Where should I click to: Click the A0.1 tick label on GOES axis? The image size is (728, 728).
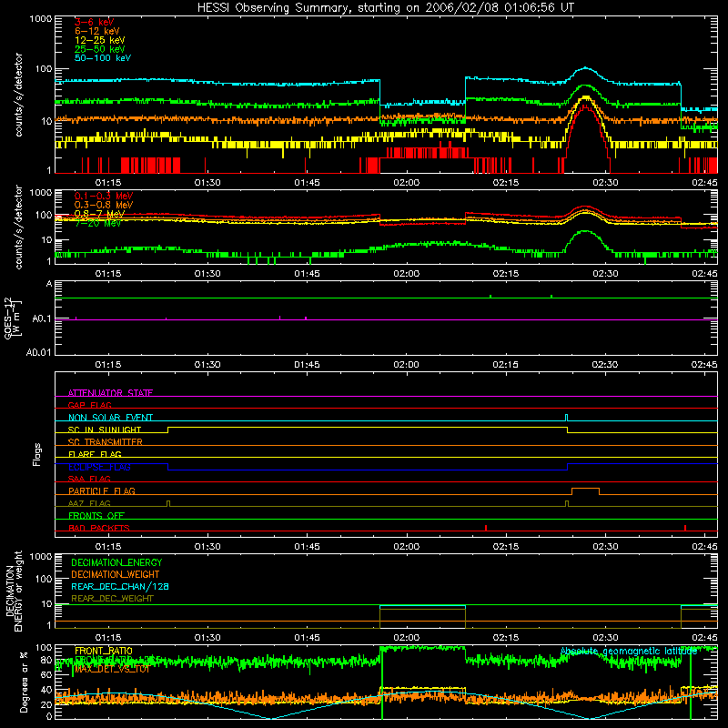tap(41, 319)
